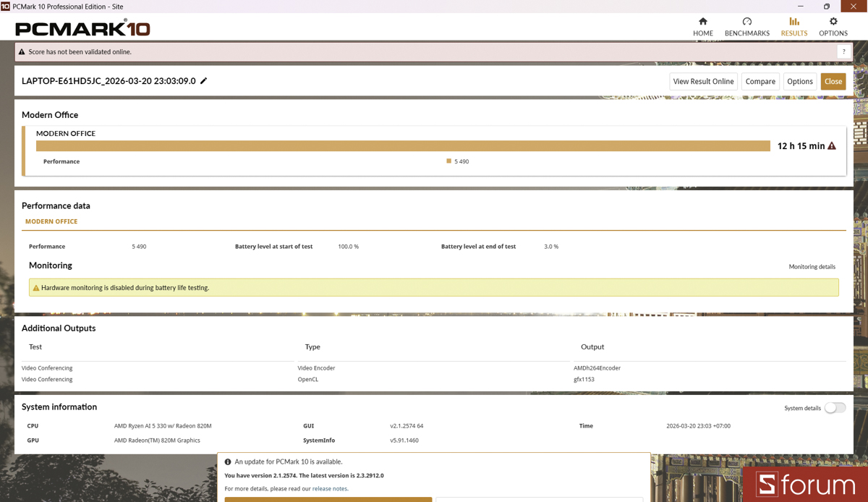This screenshot has height=502, width=868.
Task: Open the release notes link
Action: click(330, 489)
